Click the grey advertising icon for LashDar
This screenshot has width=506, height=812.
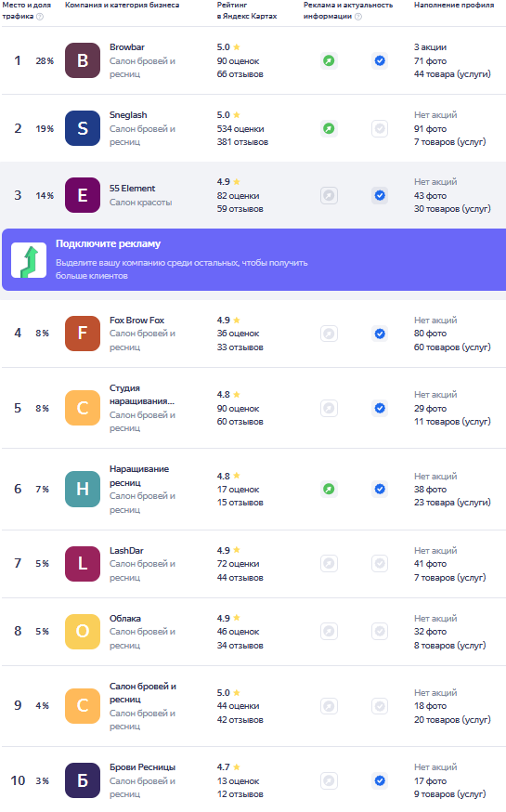coord(329,563)
